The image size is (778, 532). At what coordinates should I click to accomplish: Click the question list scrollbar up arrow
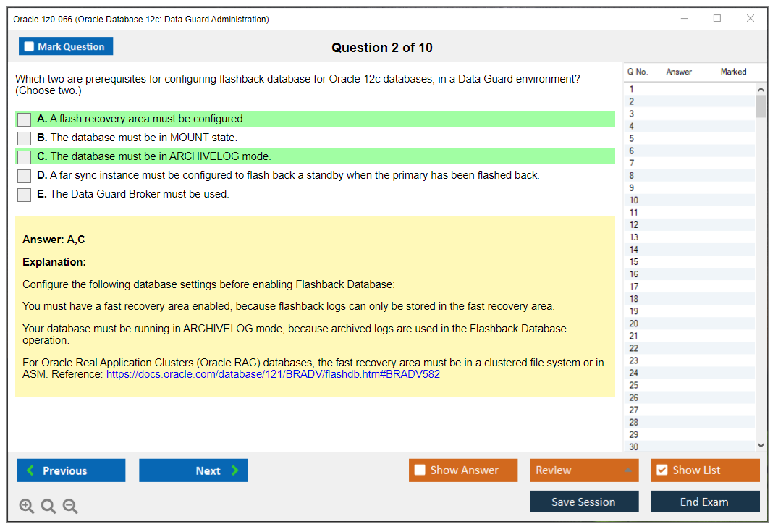pos(761,88)
